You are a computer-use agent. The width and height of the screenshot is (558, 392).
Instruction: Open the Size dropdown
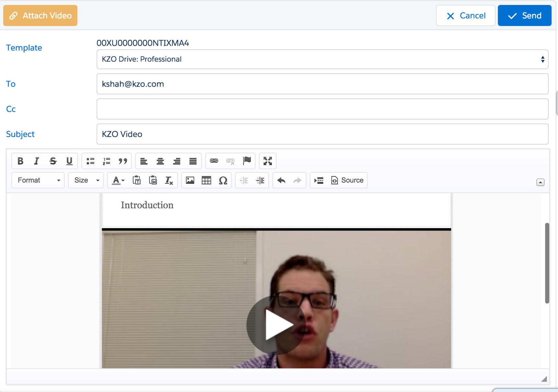85,180
